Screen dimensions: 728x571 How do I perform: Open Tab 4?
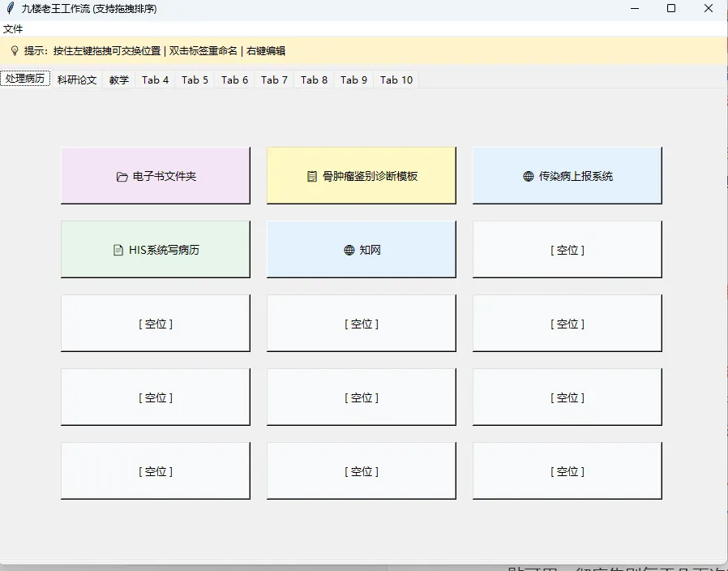pos(155,80)
